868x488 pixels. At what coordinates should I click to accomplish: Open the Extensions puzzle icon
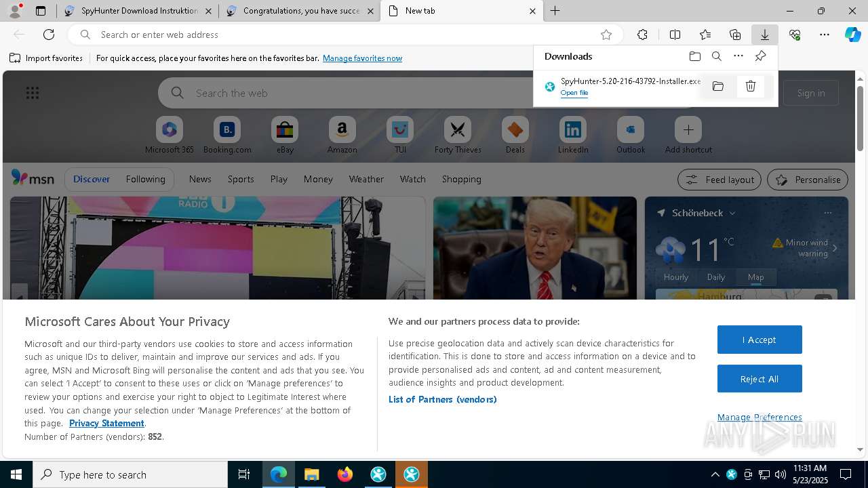tap(642, 35)
